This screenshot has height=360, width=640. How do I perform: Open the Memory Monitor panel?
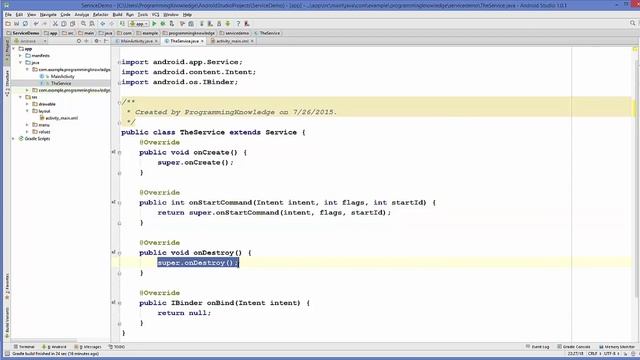(617, 347)
